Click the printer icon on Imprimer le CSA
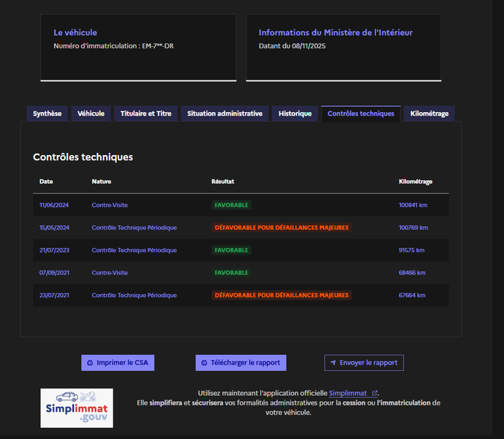This screenshot has width=504, height=439. click(x=90, y=363)
